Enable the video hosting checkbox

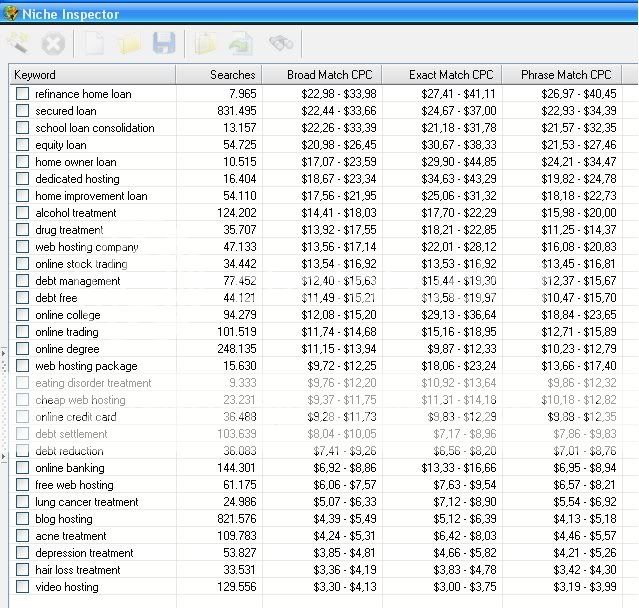point(22,587)
